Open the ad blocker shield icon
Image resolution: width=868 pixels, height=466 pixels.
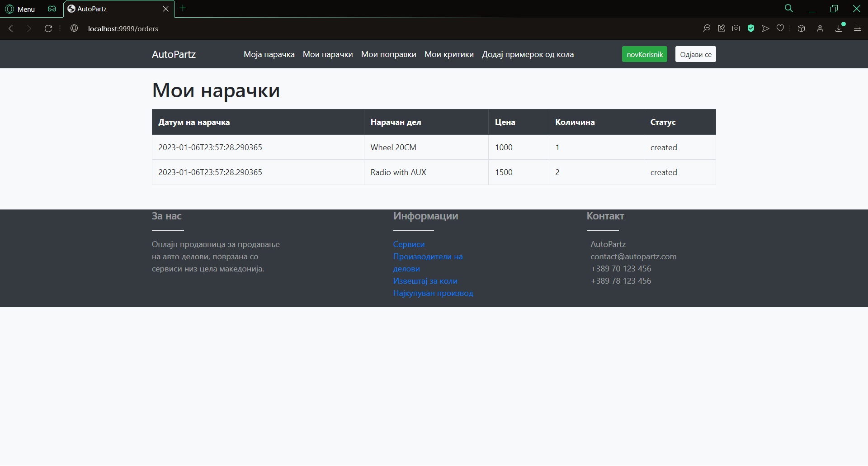(x=751, y=29)
